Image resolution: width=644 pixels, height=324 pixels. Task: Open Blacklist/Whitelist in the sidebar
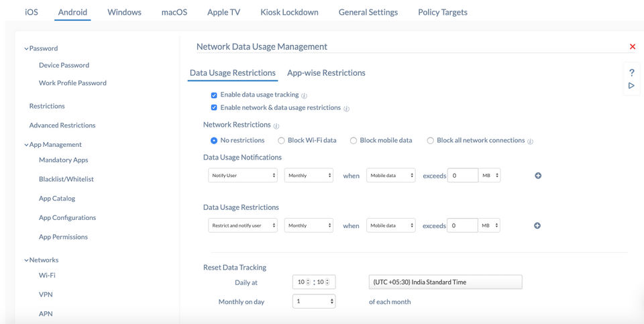[66, 179]
